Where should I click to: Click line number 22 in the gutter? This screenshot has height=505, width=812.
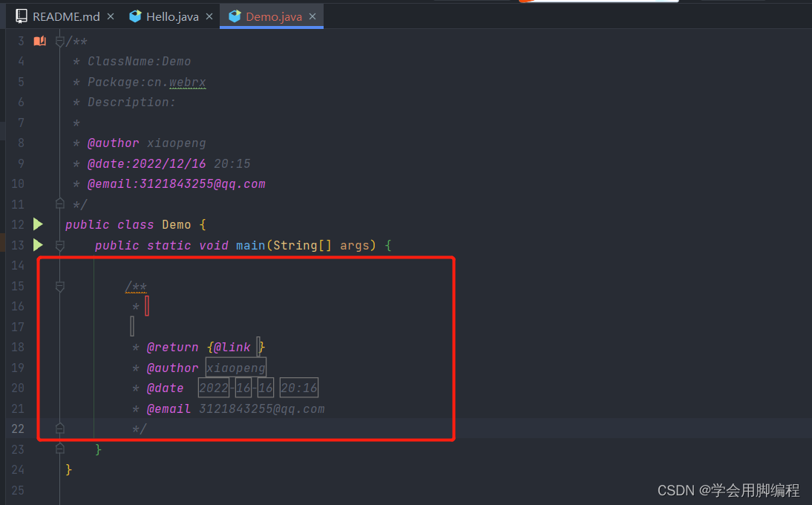click(18, 429)
